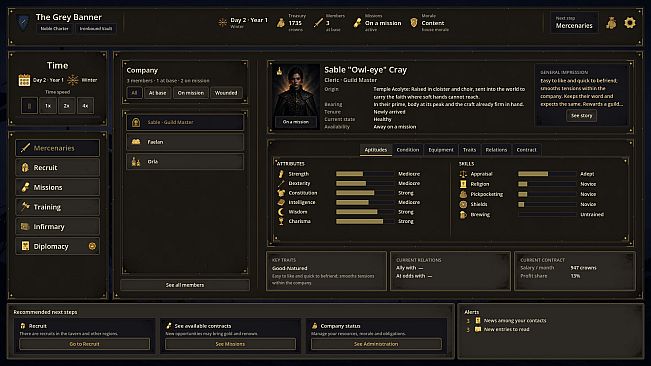Click the Shields skill icon
This screenshot has width=651, height=366.
[x=463, y=204]
